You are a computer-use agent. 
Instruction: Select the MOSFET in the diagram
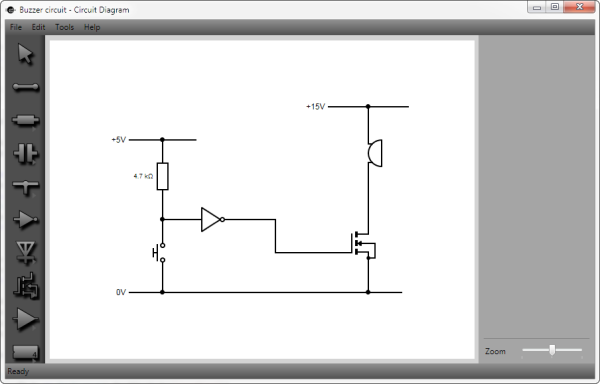pos(363,245)
